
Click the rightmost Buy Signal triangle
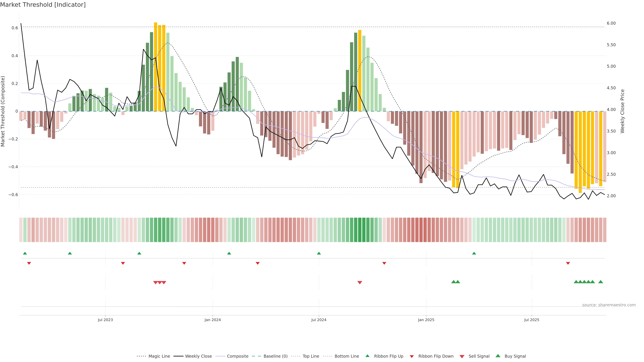601,282
